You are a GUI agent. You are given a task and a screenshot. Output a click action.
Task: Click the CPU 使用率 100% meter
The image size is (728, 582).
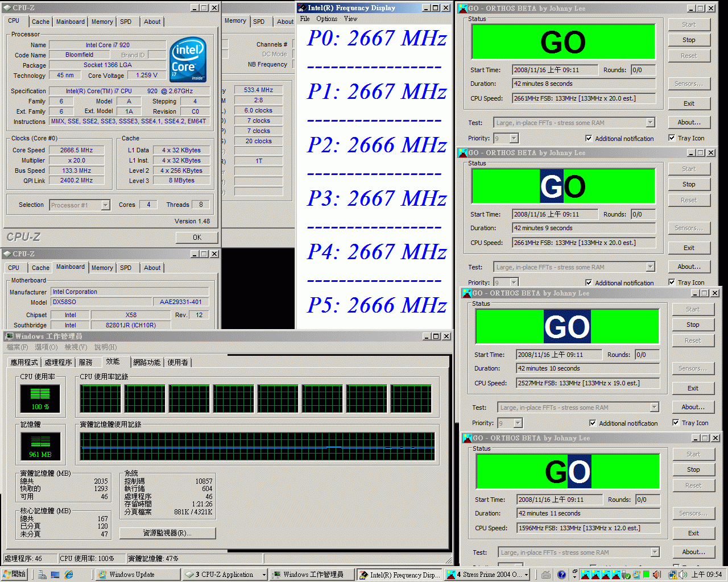point(40,398)
